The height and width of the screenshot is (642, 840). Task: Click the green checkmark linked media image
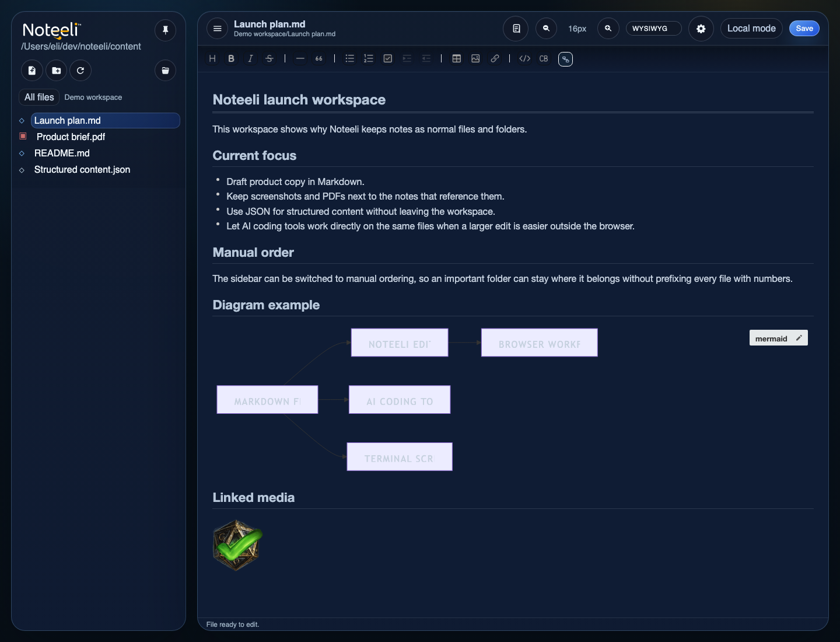pos(237,545)
